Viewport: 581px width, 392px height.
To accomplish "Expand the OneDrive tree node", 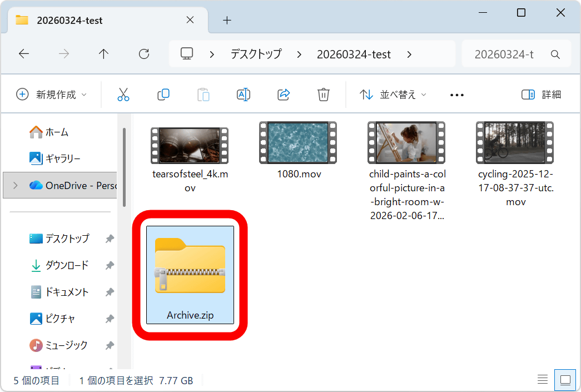I will coord(15,185).
